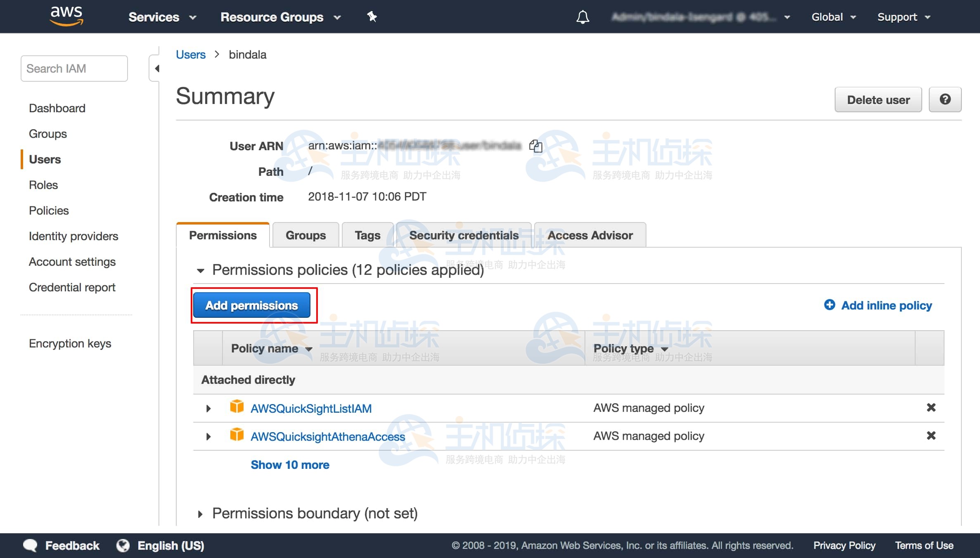Collapse the side navigation panel arrow
Image resolution: width=980 pixels, height=558 pixels.
(x=156, y=69)
